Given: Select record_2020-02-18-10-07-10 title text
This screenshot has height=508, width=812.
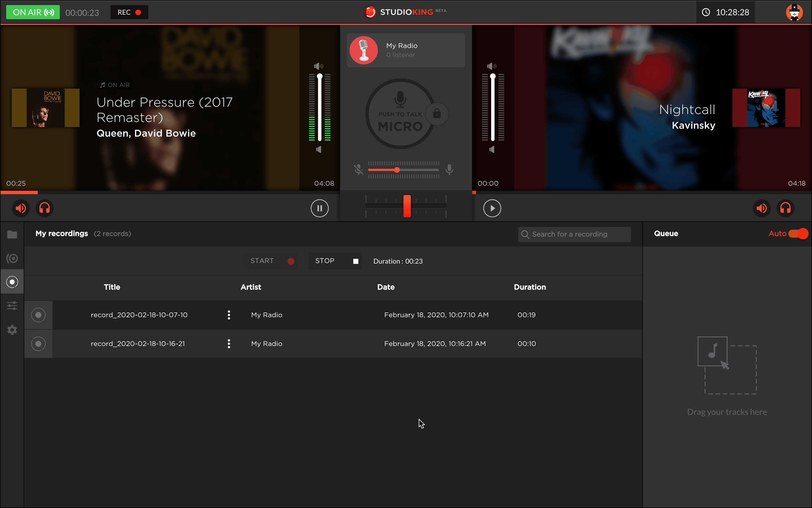Looking at the screenshot, I should (139, 315).
